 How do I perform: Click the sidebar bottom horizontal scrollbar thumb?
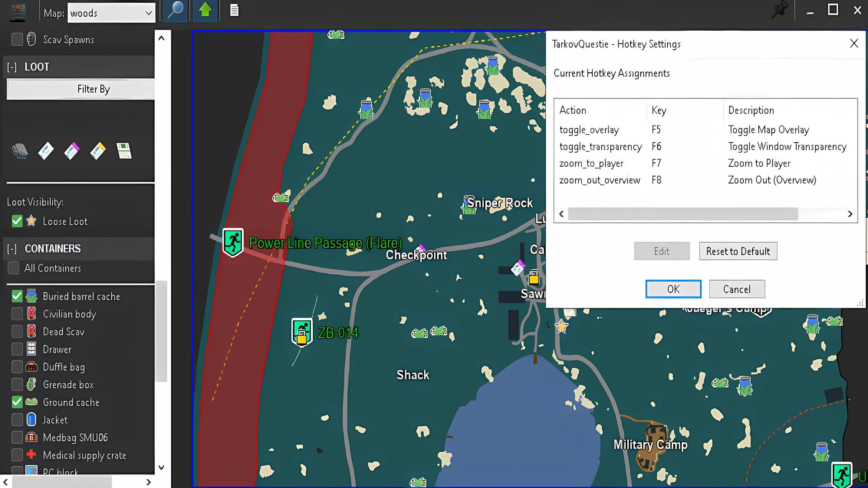pyautogui.click(x=62, y=482)
